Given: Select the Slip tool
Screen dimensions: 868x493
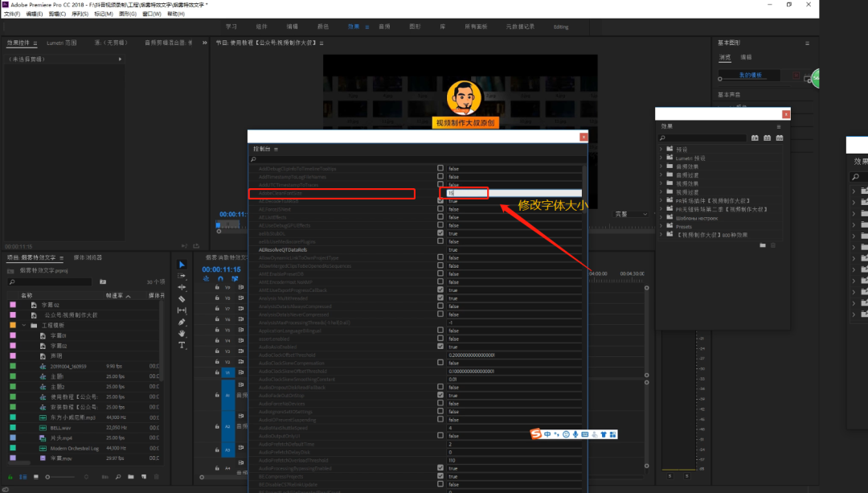Looking at the screenshot, I should click(x=182, y=310).
